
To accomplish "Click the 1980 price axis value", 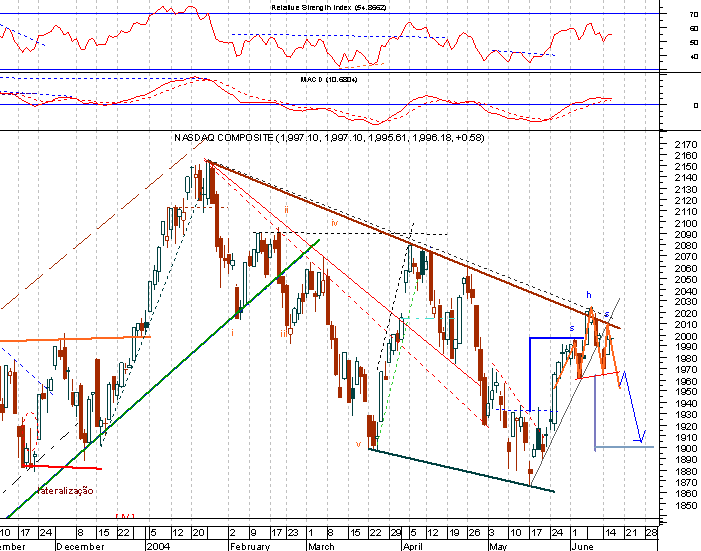I will 685,359.
